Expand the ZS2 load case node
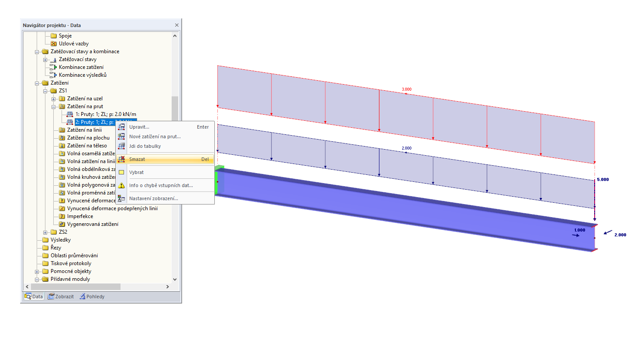 click(45, 232)
